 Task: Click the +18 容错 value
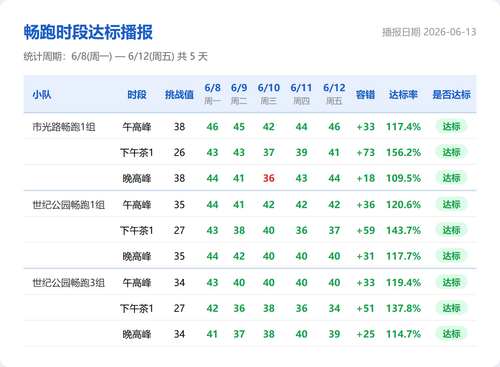tap(365, 178)
